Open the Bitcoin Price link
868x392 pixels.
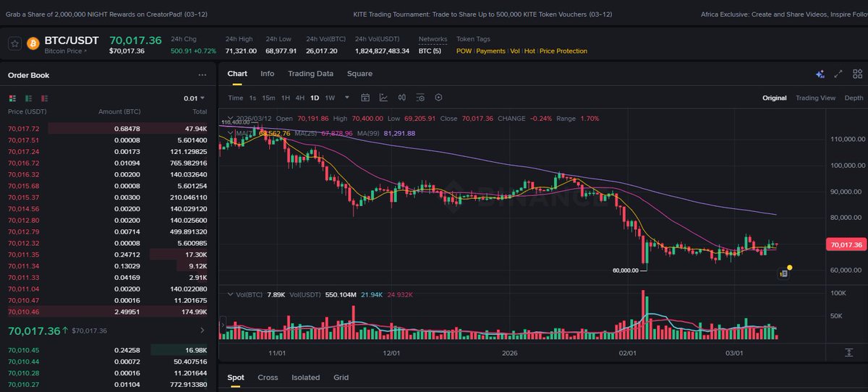65,51
